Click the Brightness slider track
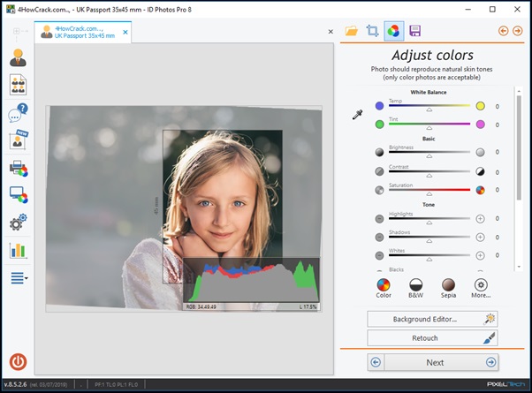 pos(429,152)
